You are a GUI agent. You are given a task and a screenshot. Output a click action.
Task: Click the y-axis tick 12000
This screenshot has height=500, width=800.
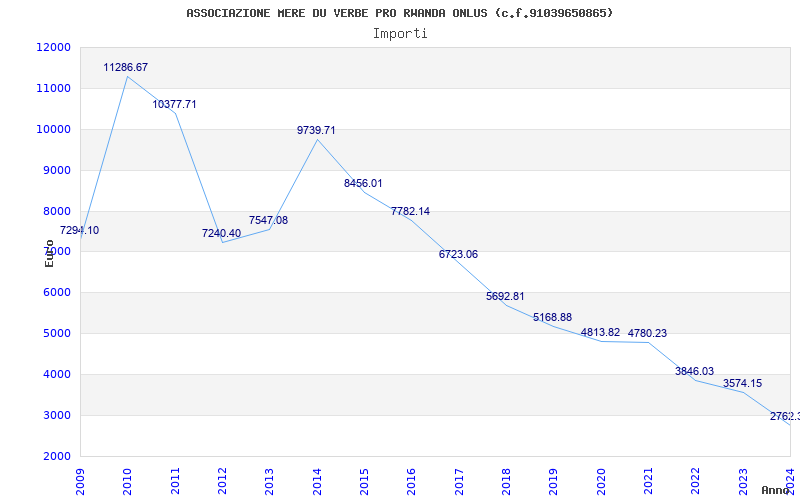click(54, 47)
